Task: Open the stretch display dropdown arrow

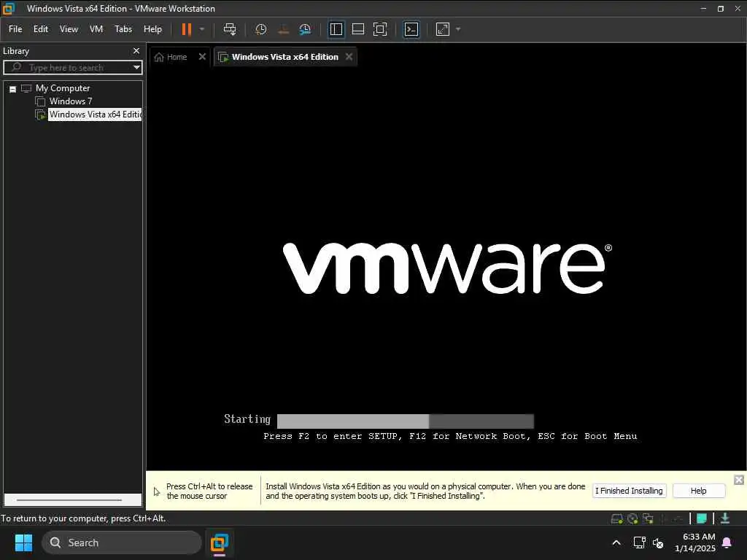Action: (x=458, y=29)
